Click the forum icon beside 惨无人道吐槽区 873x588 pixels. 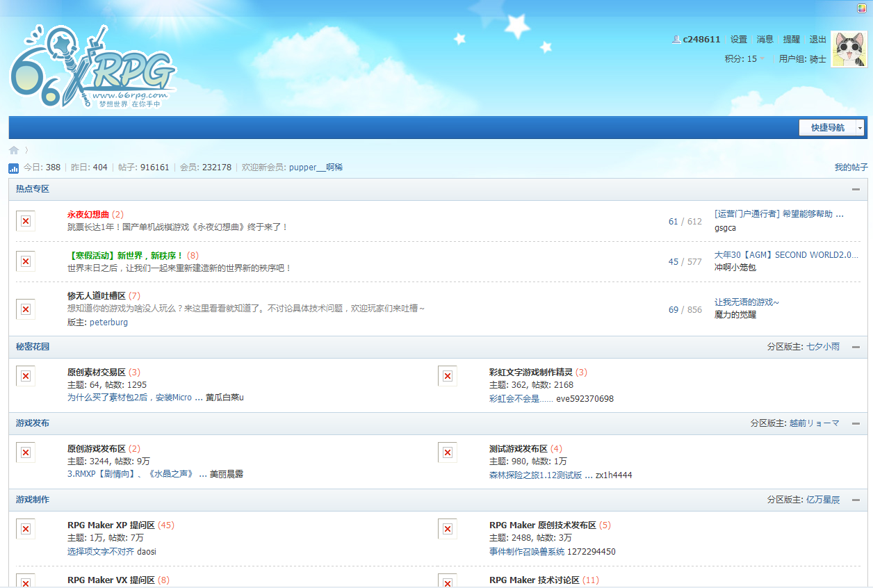[26, 309]
